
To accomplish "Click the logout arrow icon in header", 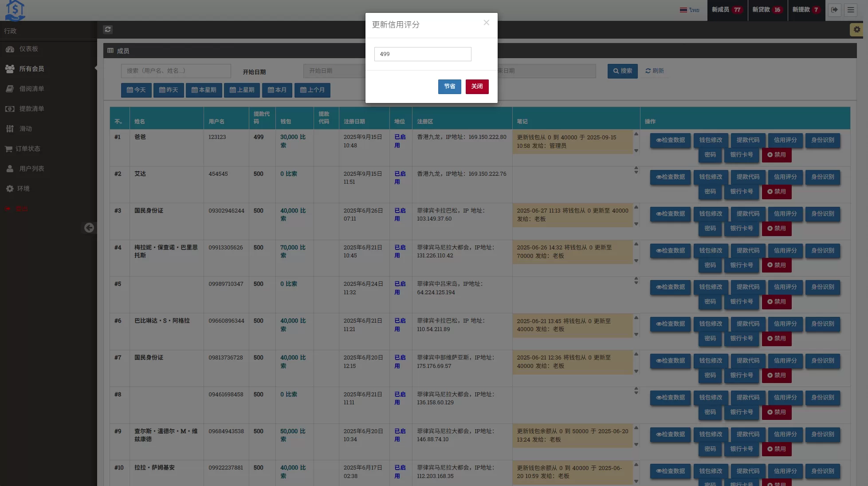I will [x=834, y=10].
